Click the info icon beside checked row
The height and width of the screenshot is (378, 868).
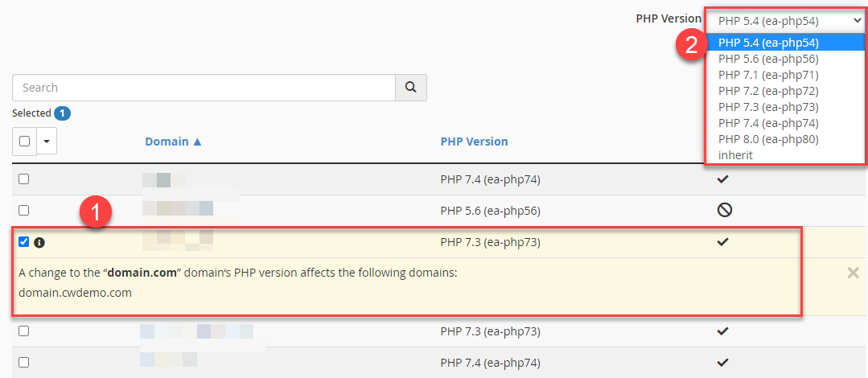click(x=39, y=242)
